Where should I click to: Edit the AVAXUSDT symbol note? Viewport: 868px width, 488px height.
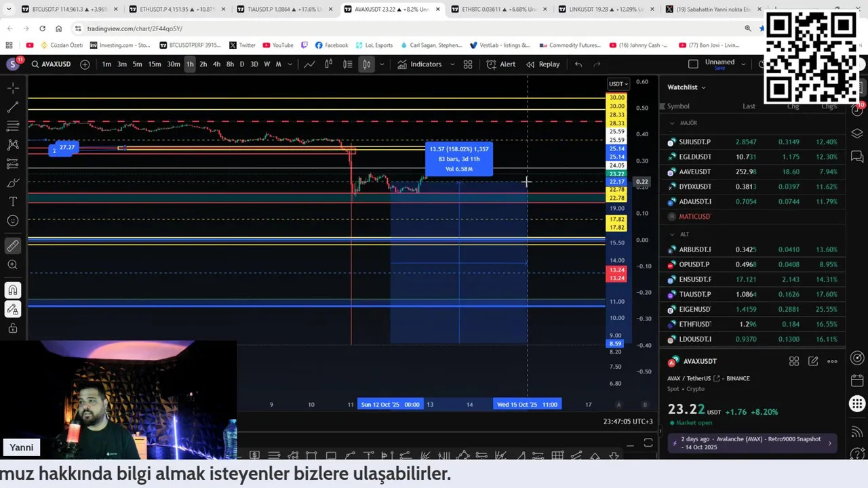tap(813, 361)
